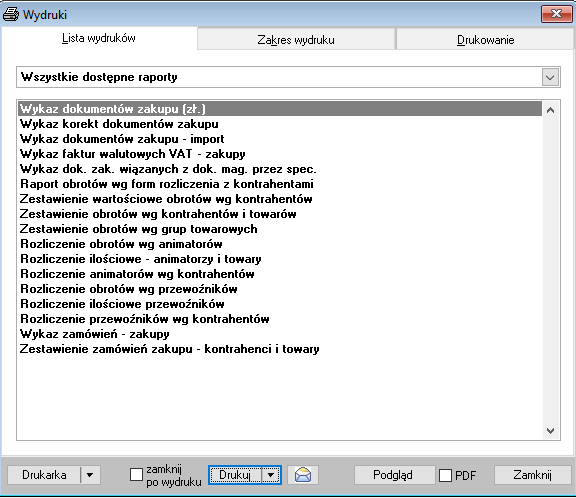576x498 pixels.
Task: Click the printer icon in title bar
Action: tap(11, 15)
